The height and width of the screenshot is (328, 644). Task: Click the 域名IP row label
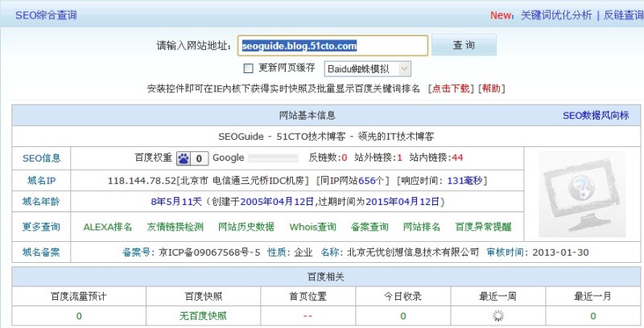(x=42, y=180)
